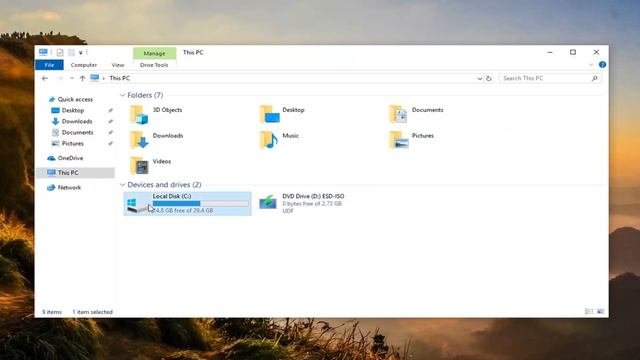This screenshot has width=640, height=360.
Task: Click the Quick access star icon
Action: pyautogui.click(x=52, y=99)
